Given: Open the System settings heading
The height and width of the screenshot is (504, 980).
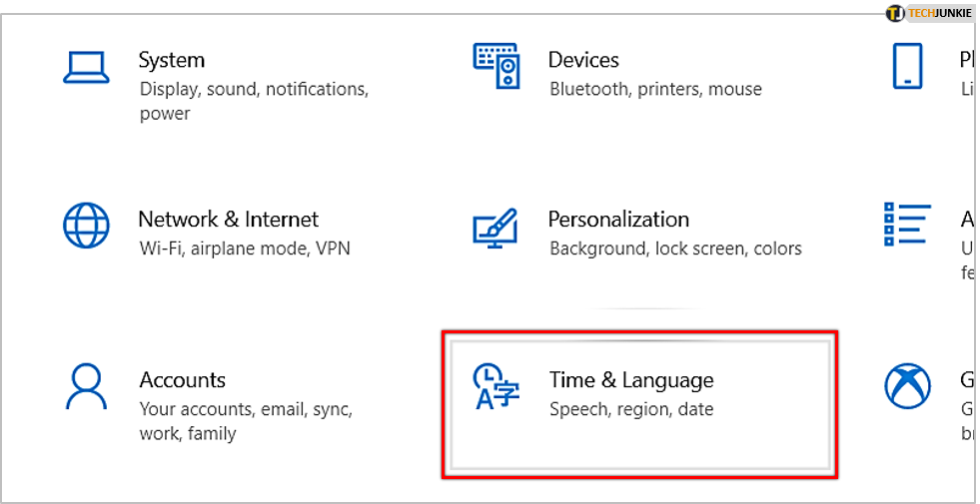Looking at the screenshot, I should point(171,61).
